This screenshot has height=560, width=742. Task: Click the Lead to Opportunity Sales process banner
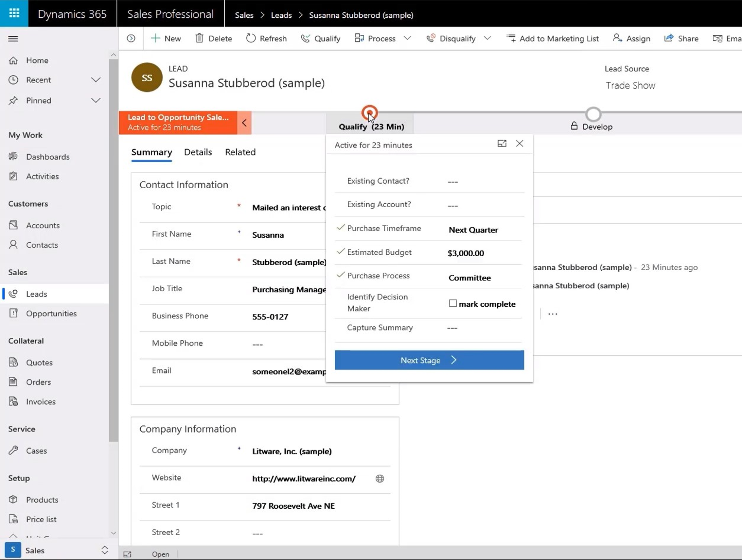[x=178, y=123]
